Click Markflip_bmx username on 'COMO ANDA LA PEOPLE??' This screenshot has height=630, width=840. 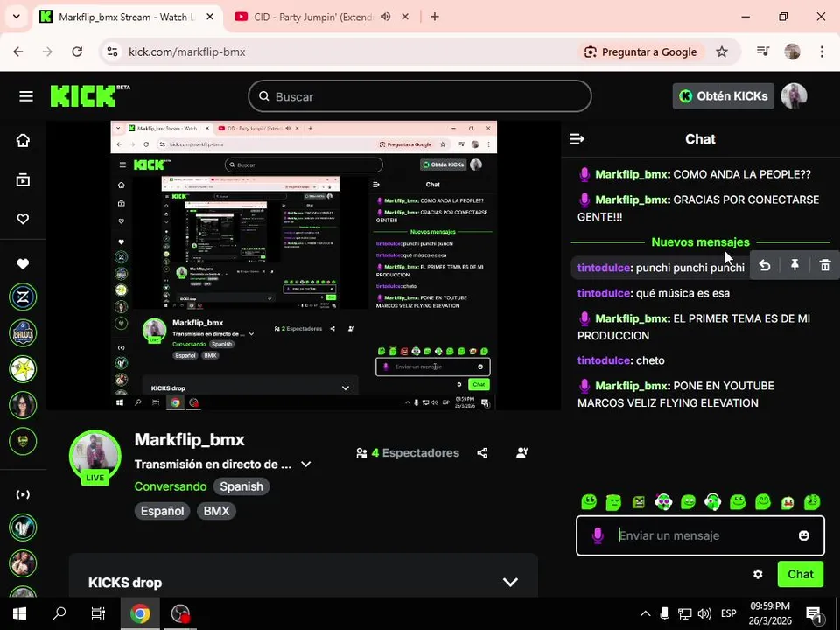click(632, 174)
